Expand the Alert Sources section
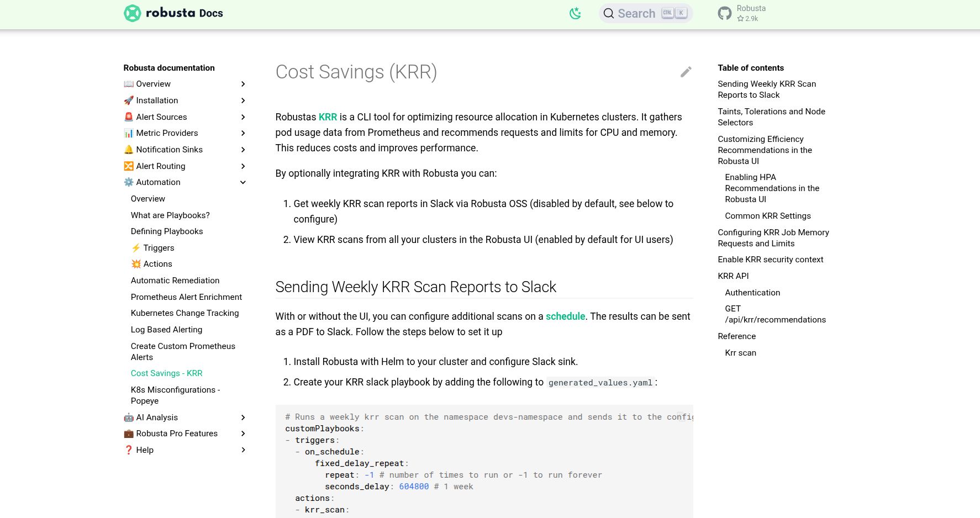The image size is (980, 518). (x=243, y=117)
